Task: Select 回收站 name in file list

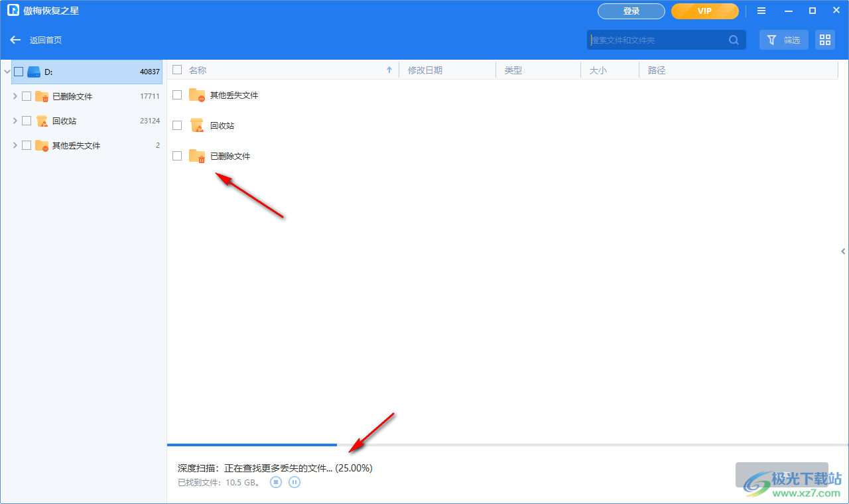Action: coord(222,125)
